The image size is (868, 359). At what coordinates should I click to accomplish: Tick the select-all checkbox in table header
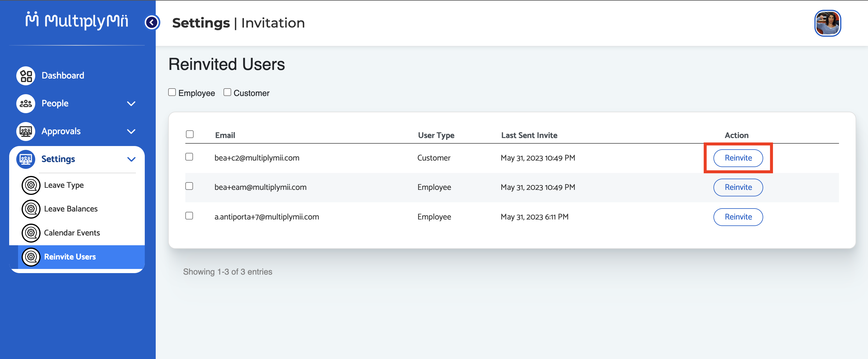(190, 134)
